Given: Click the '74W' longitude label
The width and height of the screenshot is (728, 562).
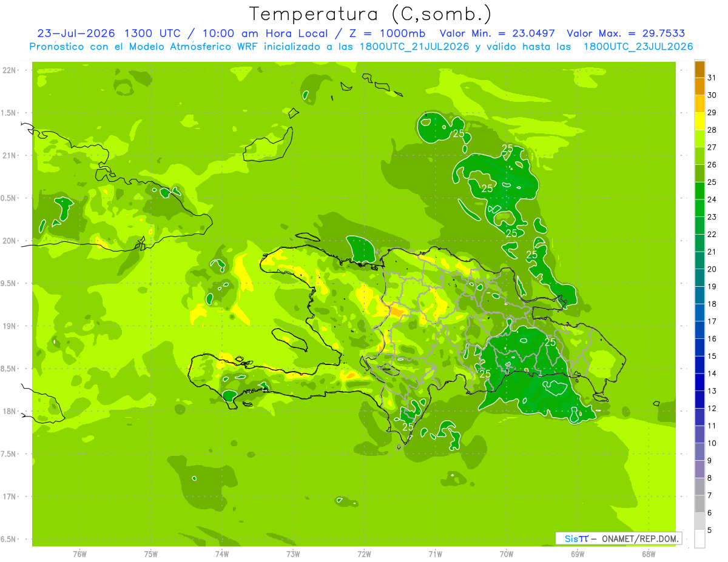Looking at the screenshot, I should (222, 554).
